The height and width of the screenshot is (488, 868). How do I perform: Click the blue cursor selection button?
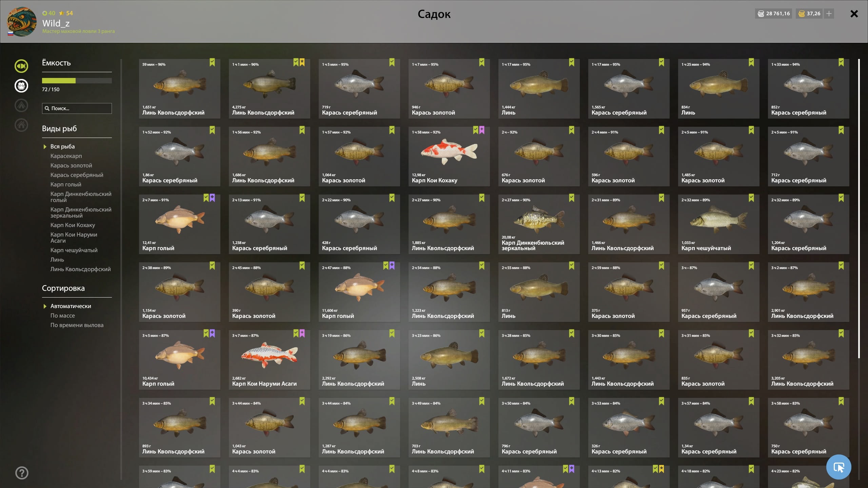coord(839,467)
